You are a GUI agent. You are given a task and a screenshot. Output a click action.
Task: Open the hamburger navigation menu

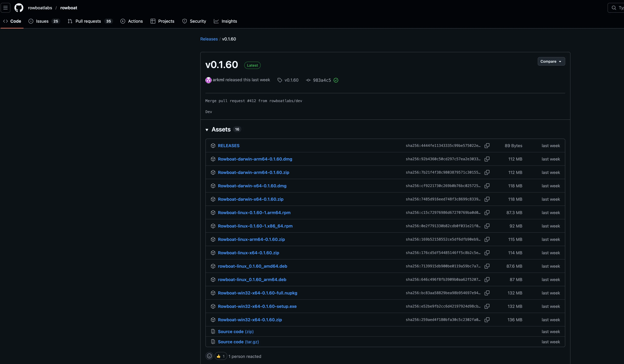[5, 8]
